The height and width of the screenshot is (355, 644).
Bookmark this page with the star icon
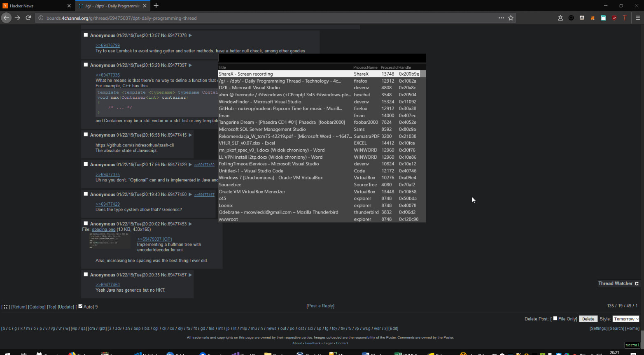point(511,18)
